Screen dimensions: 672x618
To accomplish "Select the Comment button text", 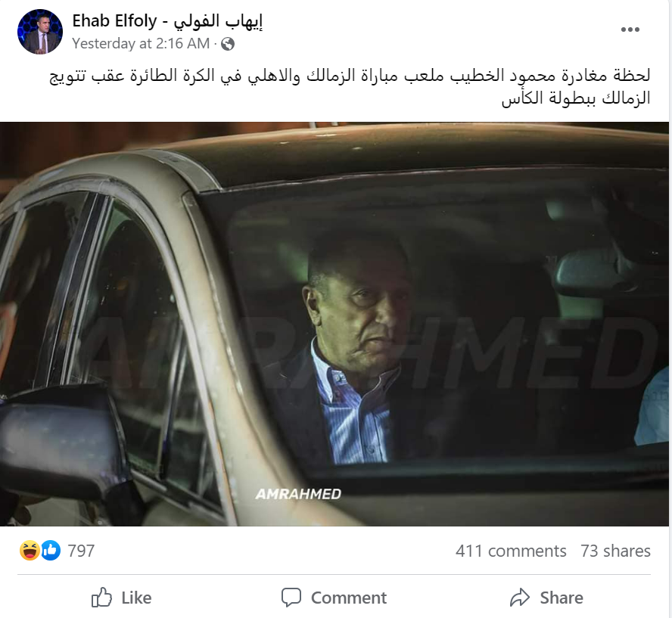I will (x=349, y=598).
